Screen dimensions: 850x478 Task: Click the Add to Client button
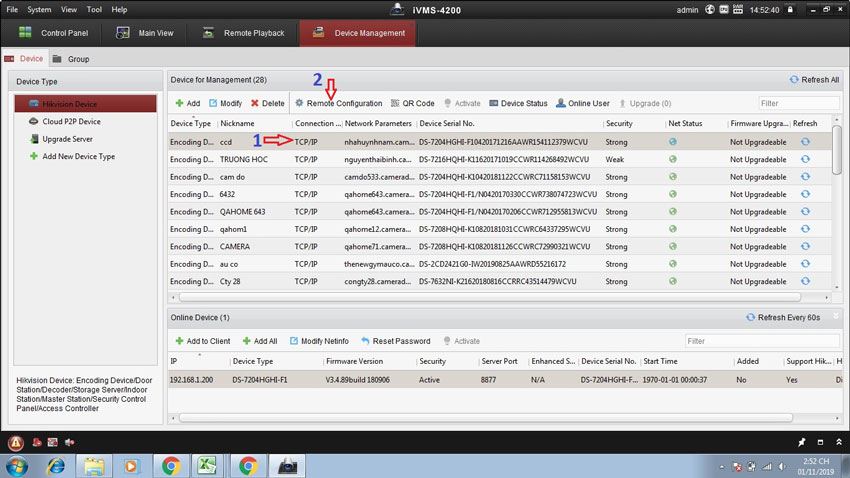[x=202, y=341]
